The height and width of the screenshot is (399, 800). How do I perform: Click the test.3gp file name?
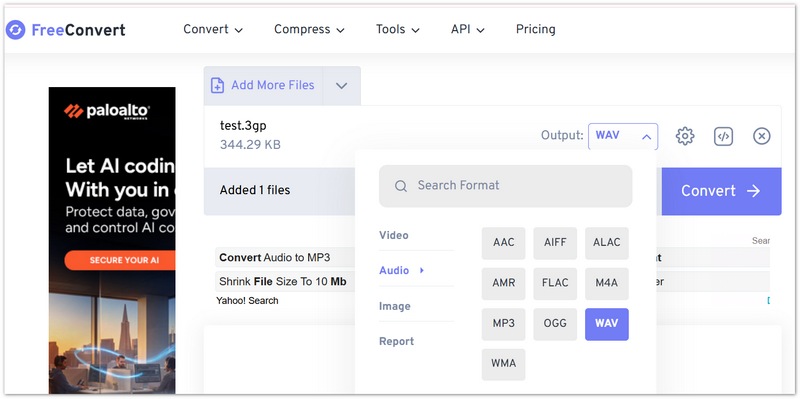pos(243,126)
